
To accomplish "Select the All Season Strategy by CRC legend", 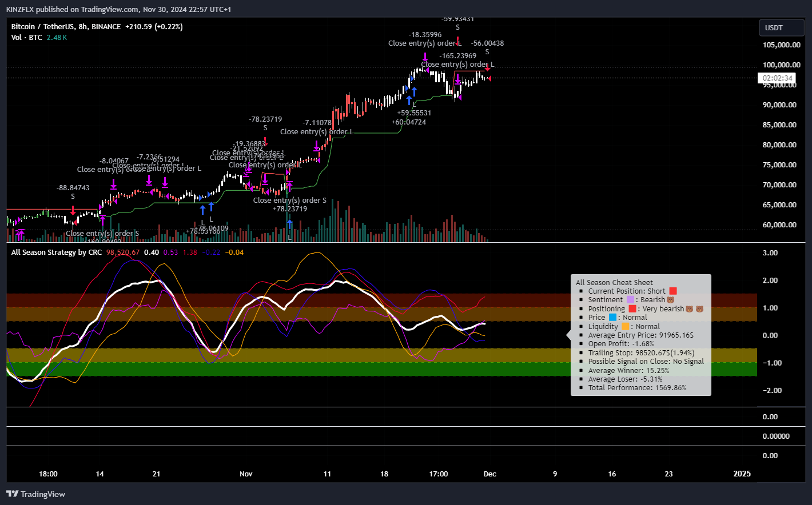I will pos(57,252).
